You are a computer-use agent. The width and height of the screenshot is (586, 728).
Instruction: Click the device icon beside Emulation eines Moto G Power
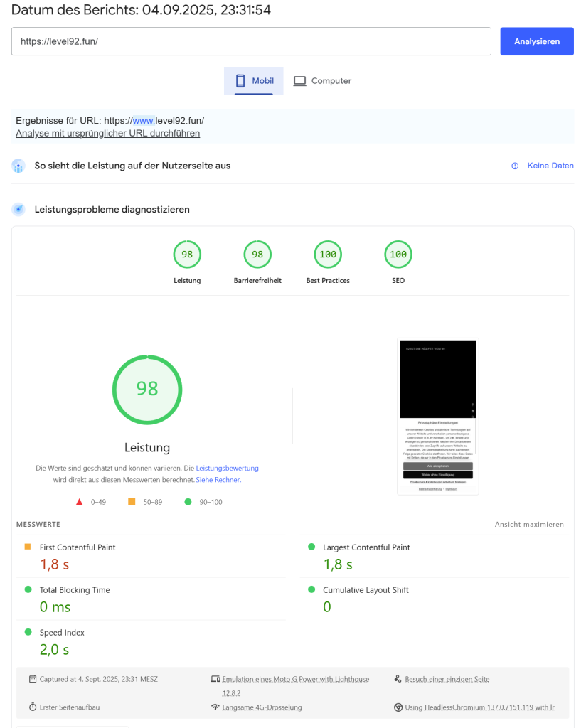click(x=215, y=679)
